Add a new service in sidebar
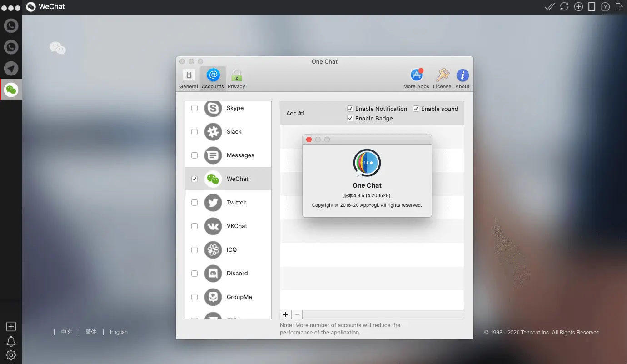 pos(11,327)
